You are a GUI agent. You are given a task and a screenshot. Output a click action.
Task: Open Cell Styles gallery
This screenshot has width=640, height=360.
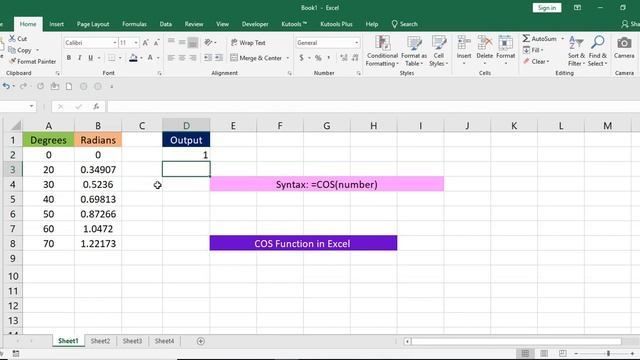click(x=439, y=51)
